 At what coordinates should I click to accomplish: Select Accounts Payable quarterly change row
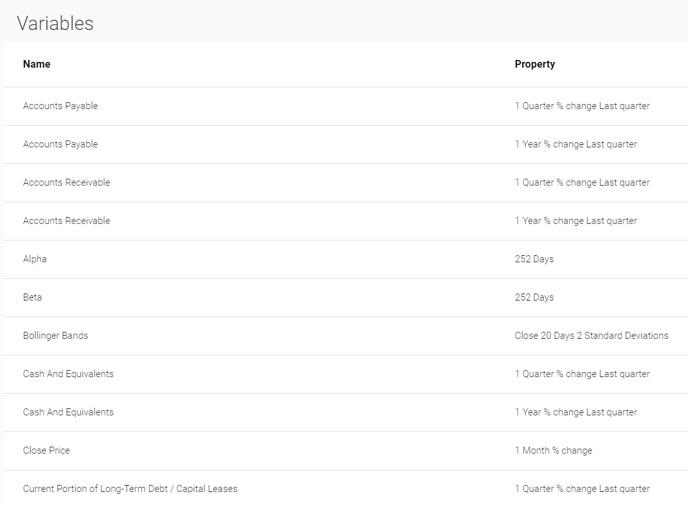click(x=346, y=106)
